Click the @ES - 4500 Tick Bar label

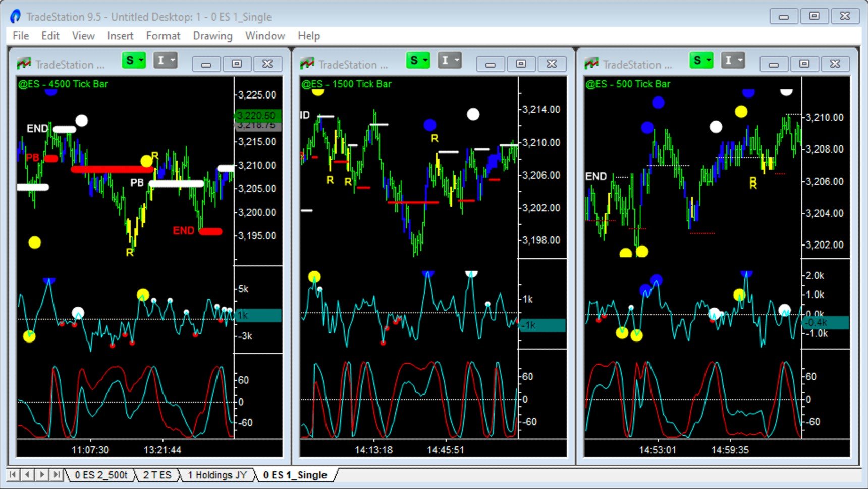coord(63,84)
